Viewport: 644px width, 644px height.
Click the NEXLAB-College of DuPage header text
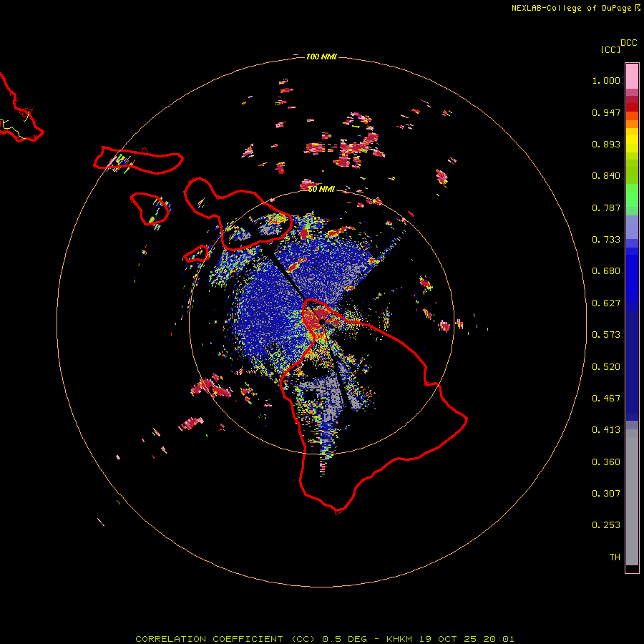click(x=571, y=8)
